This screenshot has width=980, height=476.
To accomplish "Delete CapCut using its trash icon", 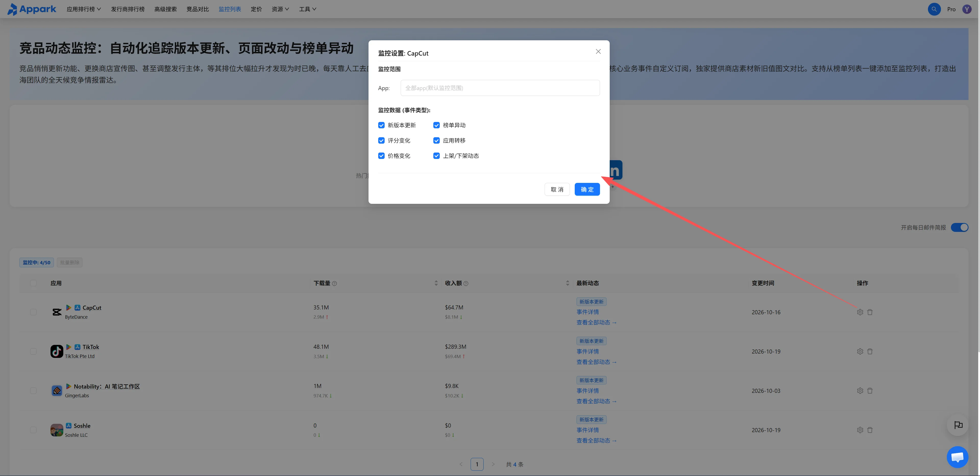I will pyautogui.click(x=870, y=312).
